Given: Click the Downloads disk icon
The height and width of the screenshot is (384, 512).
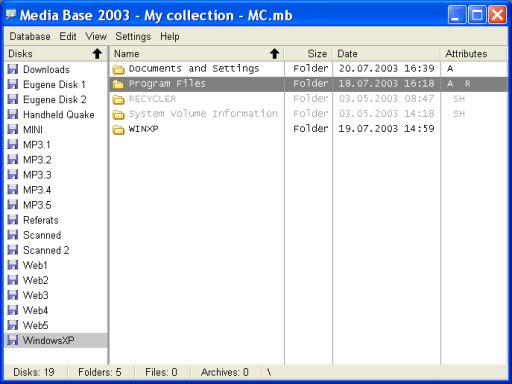Looking at the screenshot, I should [x=13, y=69].
